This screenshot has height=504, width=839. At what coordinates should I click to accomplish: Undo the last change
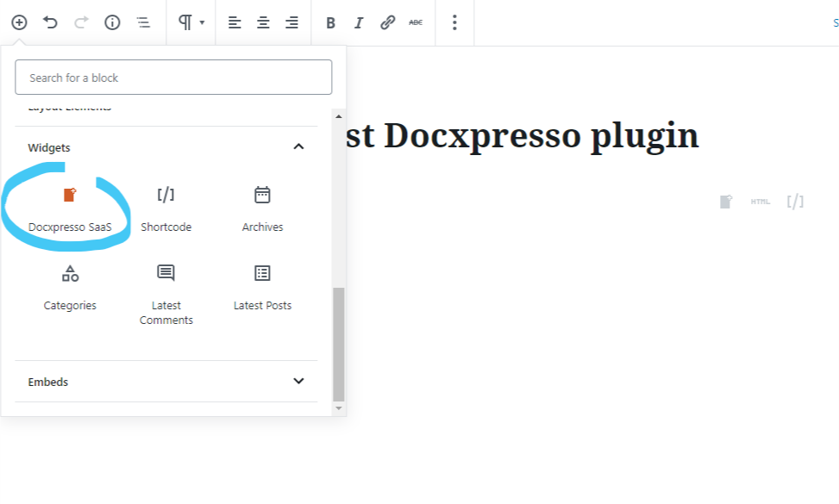(50, 22)
